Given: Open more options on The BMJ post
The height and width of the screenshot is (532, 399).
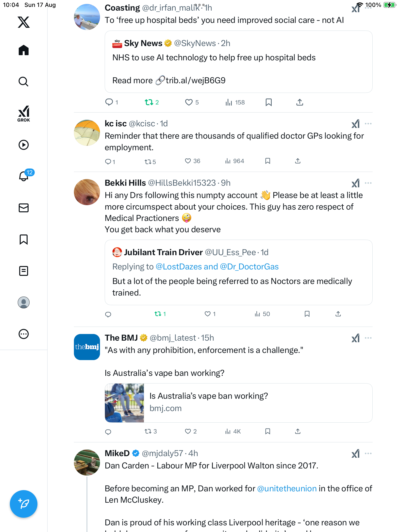Looking at the screenshot, I should (368, 338).
